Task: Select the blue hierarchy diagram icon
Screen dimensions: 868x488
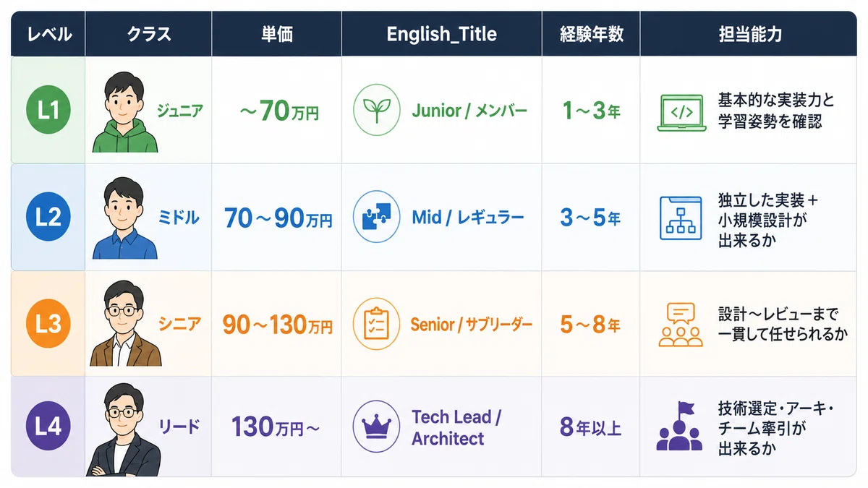Action: (x=681, y=218)
